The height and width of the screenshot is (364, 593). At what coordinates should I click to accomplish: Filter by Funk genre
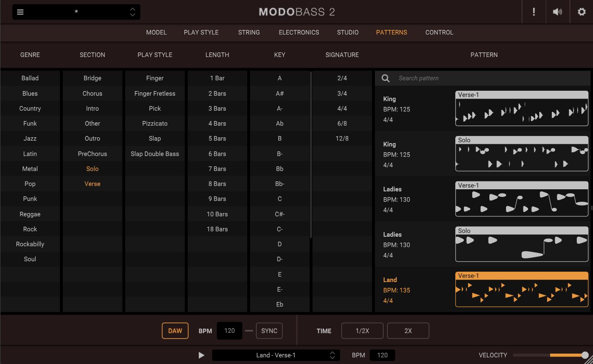[30, 124]
